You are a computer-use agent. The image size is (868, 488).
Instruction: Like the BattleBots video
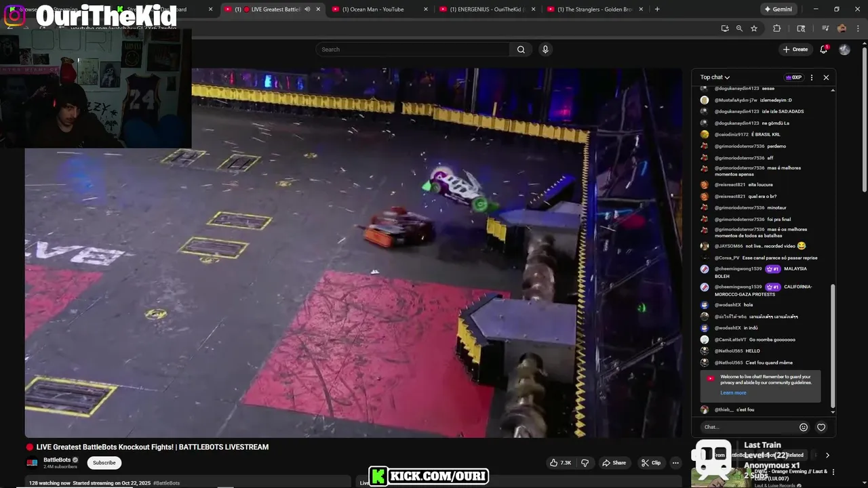560,463
